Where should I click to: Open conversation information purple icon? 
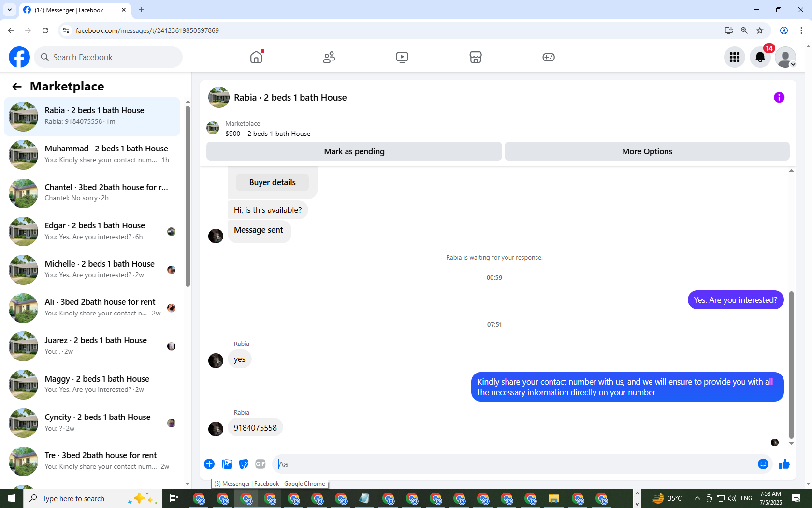coord(779,97)
